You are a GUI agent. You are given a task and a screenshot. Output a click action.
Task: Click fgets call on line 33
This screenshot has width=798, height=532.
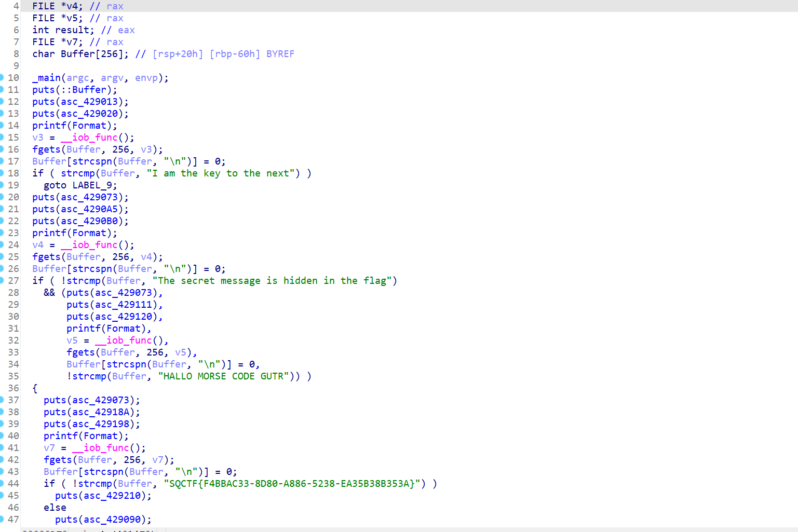(x=80, y=352)
